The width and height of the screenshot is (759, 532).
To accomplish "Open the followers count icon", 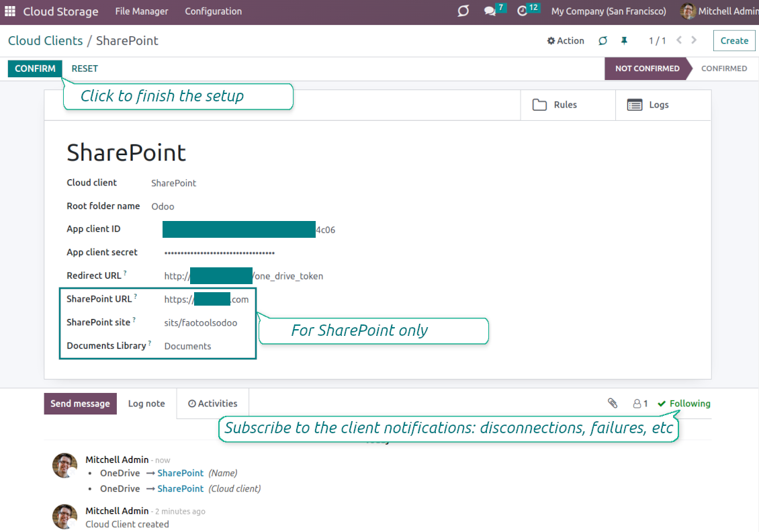I will [640, 403].
